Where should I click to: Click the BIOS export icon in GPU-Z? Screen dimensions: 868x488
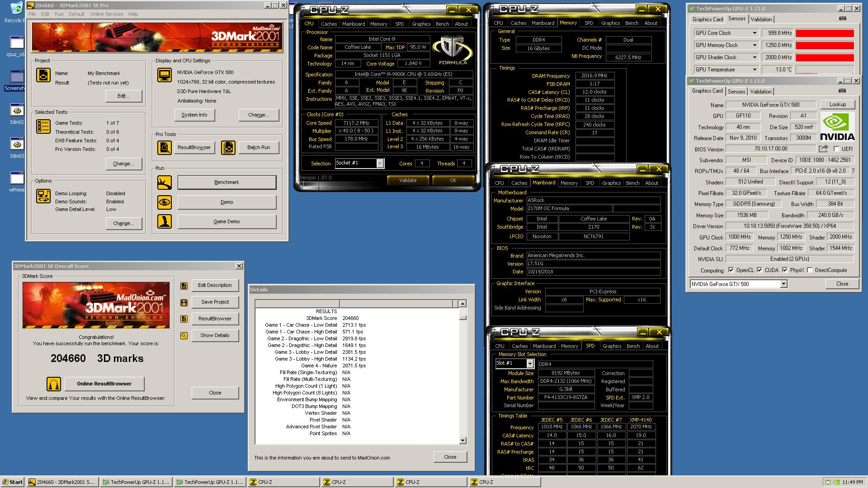(824, 149)
